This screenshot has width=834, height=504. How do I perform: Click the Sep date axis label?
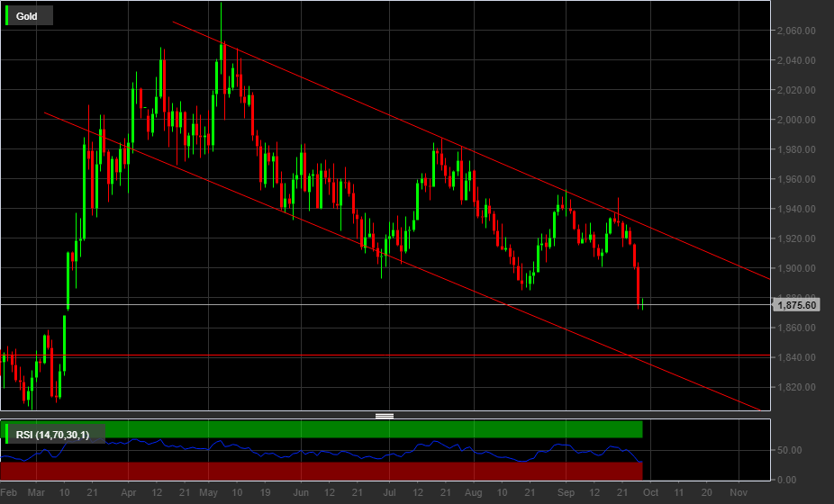566,493
